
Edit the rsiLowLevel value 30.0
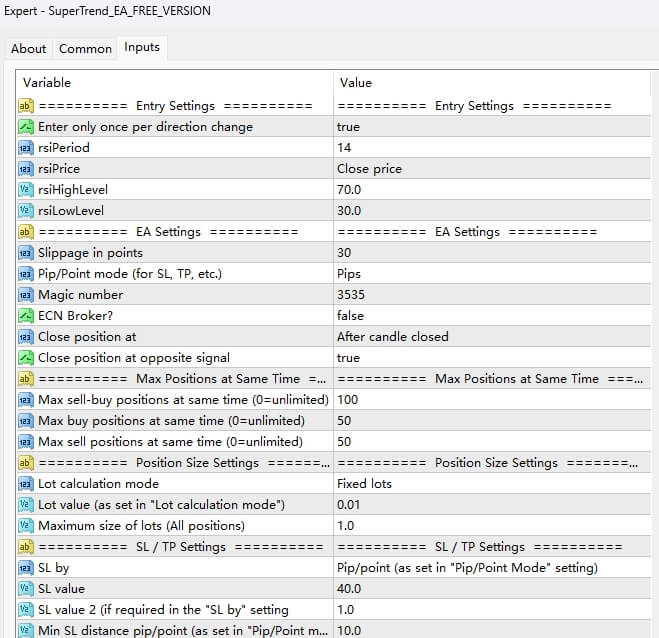click(492, 211)
